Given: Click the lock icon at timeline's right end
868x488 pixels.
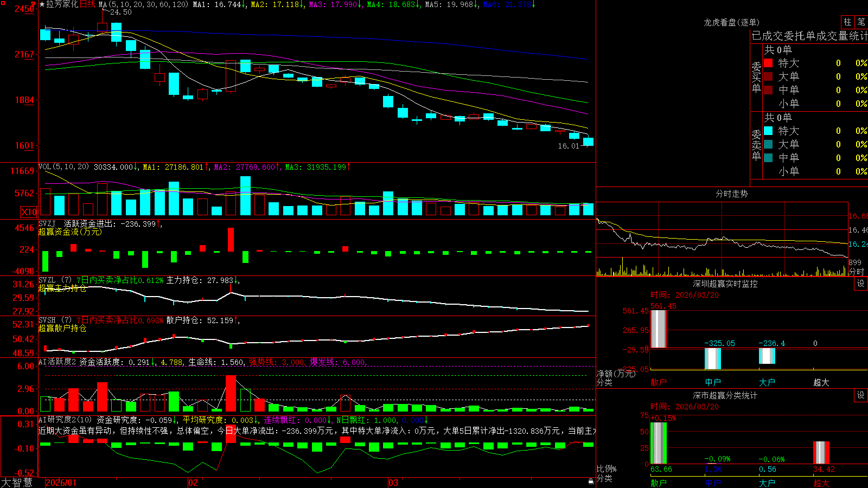Looking at the screenshot, I should pos(591,481).
